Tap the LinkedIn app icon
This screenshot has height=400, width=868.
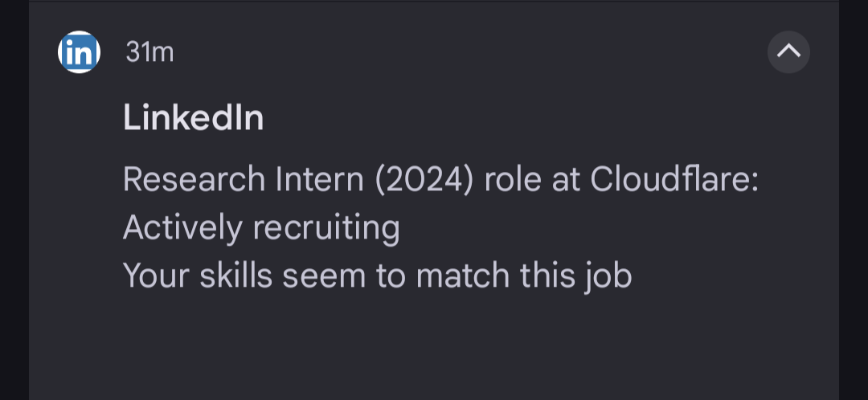pyautogui.click(x=79, y=52)
